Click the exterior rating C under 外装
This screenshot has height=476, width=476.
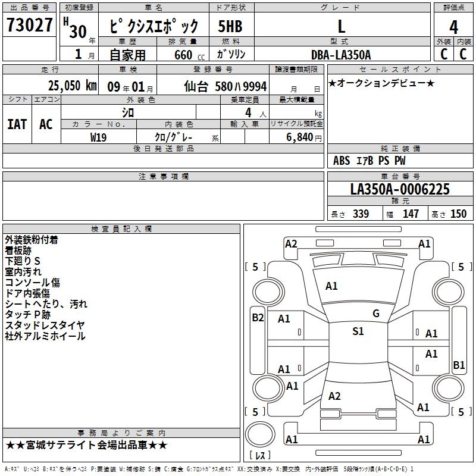444,54
